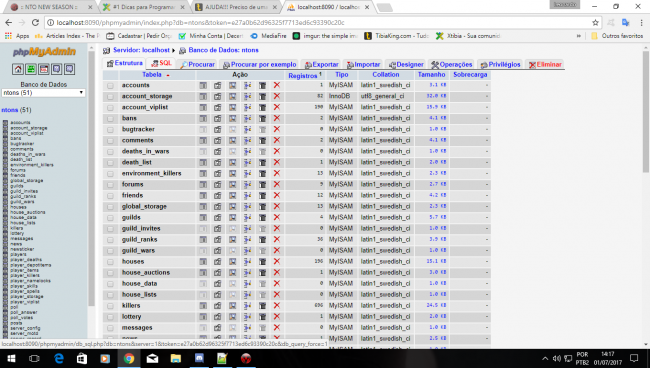Open Discord from the taskbar

199,358
